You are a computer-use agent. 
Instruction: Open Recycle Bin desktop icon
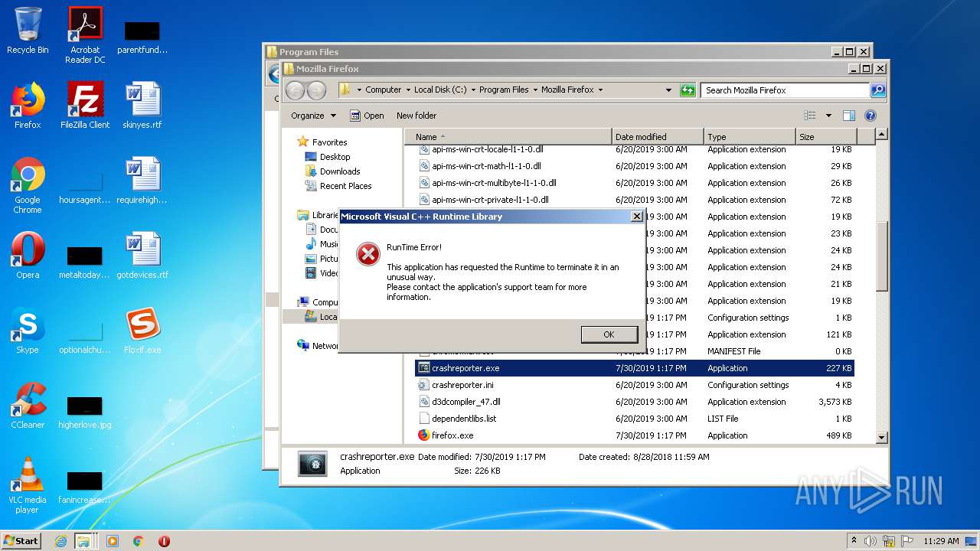tap(28, 31)
